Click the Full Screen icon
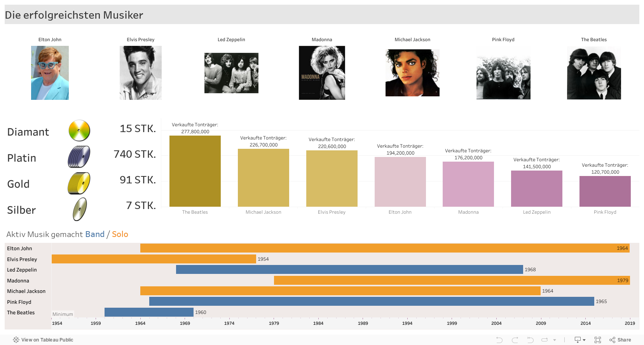 pyautogui.click(x=598, y=340)
